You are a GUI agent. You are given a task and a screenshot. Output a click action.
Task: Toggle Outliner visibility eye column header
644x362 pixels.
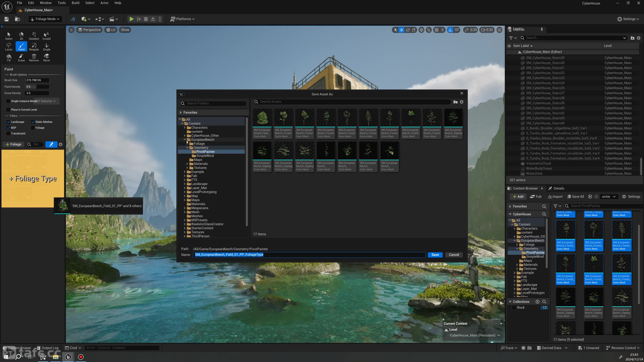point(509,46)
